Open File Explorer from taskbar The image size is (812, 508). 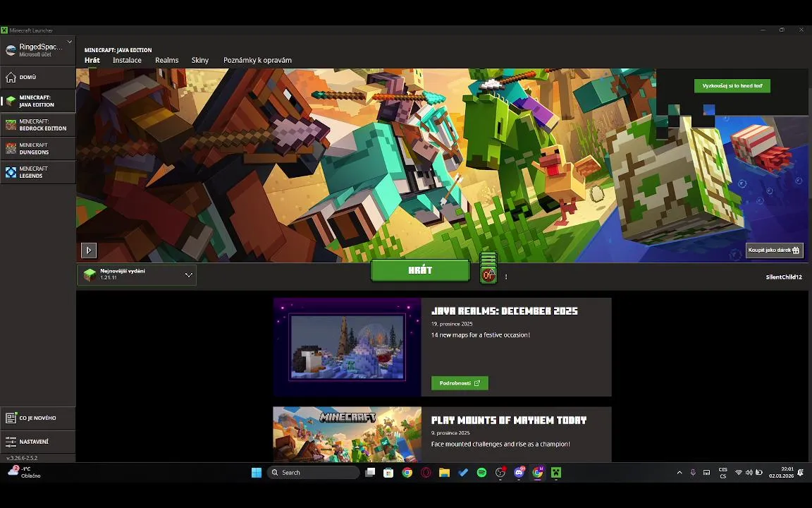click(444, 473)
